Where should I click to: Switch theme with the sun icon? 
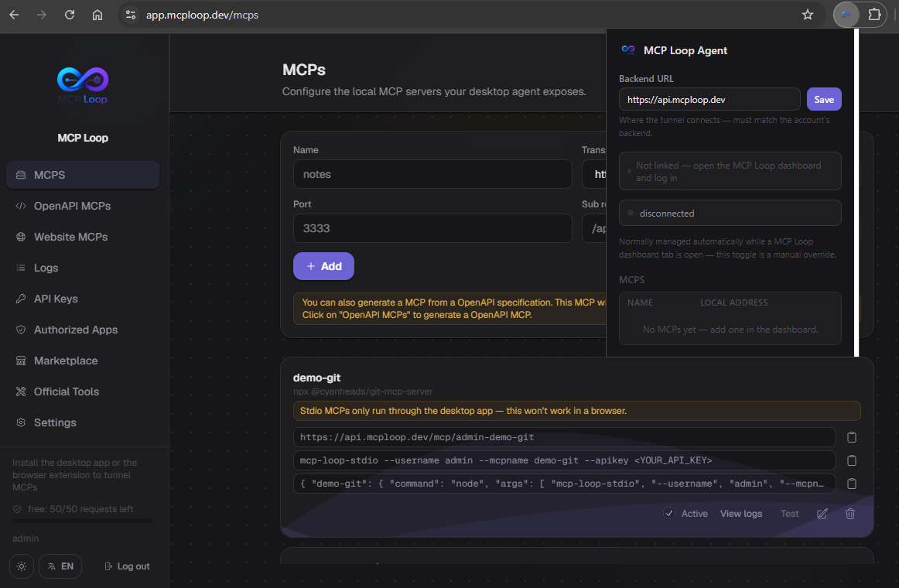click(x=22, y=566)
